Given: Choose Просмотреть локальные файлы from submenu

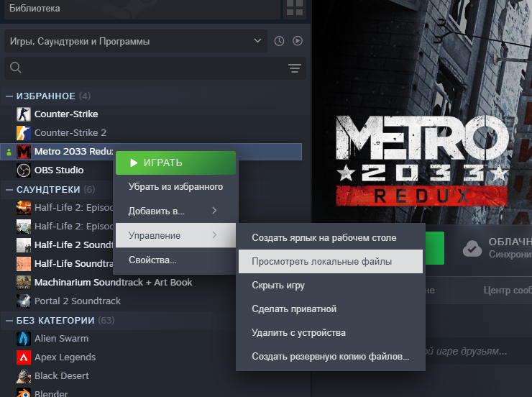Looking at the screenshot, I should pyautogui.click(x=331, y=262).
